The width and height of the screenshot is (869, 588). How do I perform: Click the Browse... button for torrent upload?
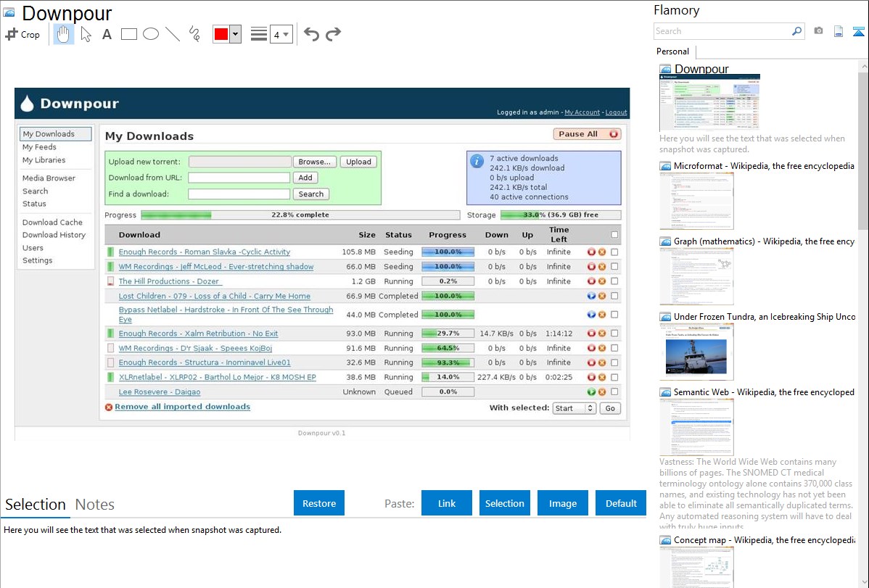[314, 162]
